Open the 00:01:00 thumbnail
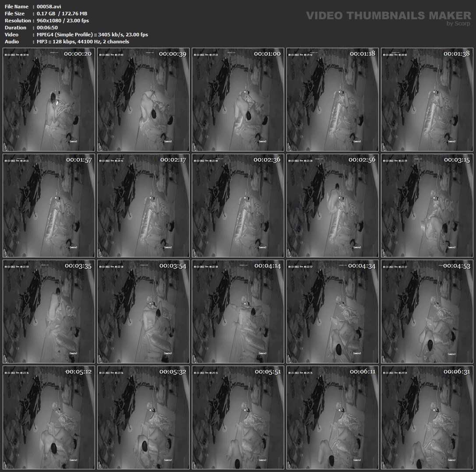Screen dimensions: 476x472 point(238,99)
